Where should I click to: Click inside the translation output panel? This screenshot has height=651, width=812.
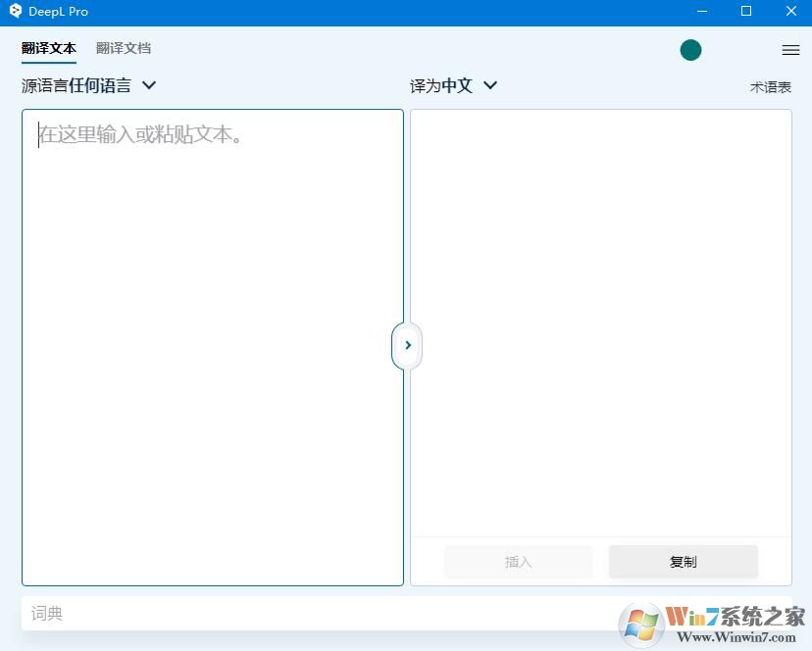pos(600,324)
